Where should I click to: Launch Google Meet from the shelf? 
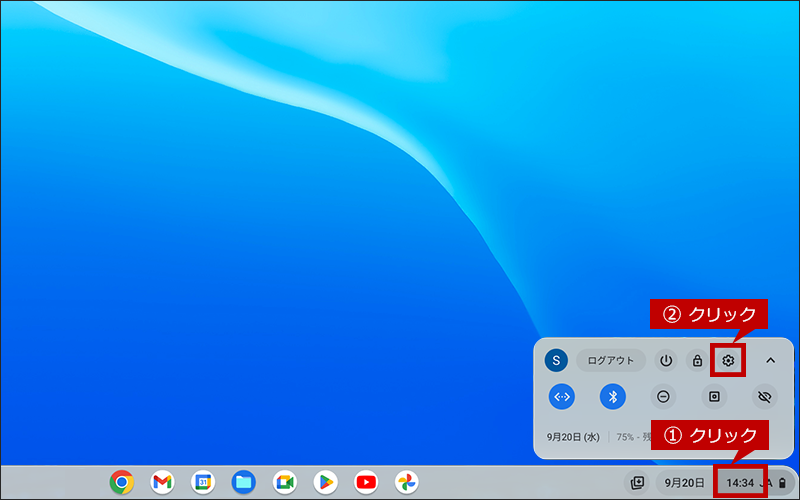coord(285,482)
